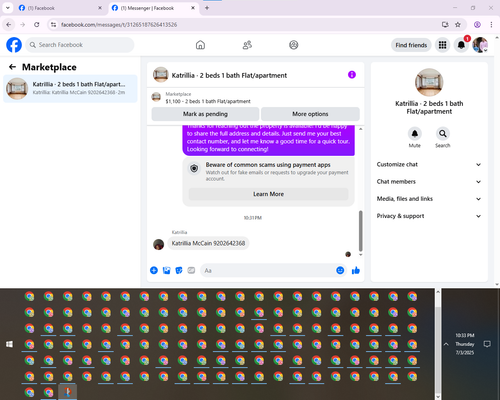Open listing photo in right info panel
This screenshot has height=400, width=500.
429,82
